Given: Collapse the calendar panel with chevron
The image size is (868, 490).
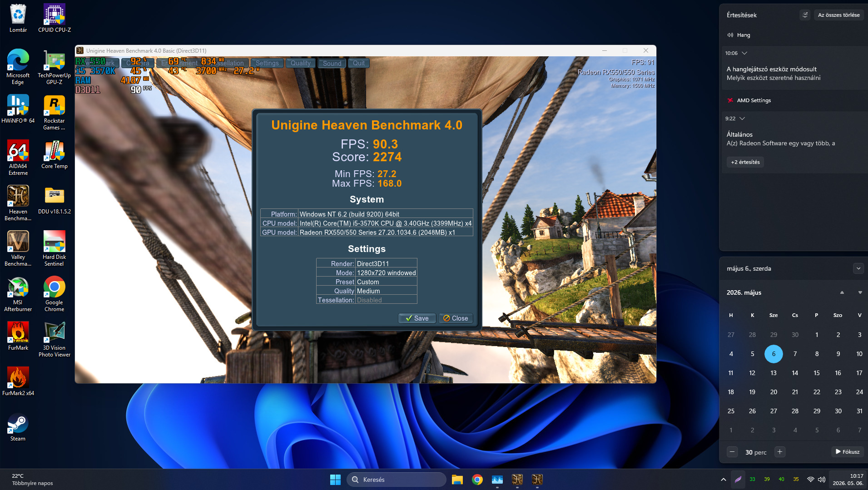Looking at the screenshot, I should coord(858,268).
